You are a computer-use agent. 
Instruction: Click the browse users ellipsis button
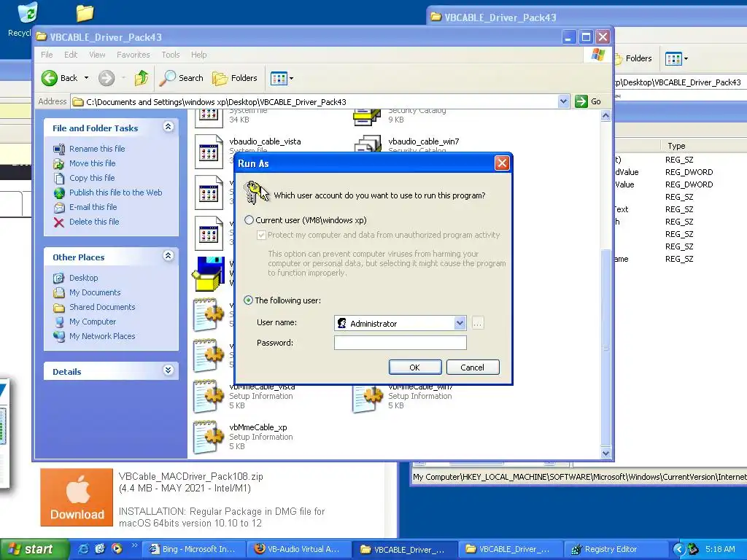[x=477, y=323]
